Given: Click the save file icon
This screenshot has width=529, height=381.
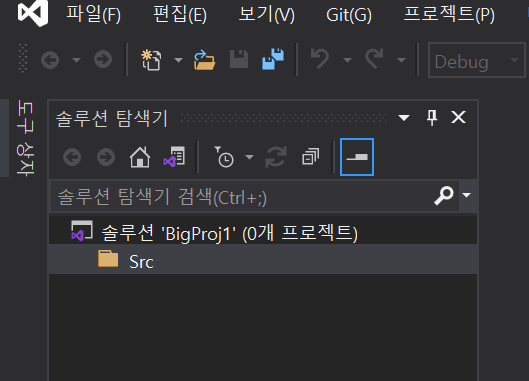Looking at the screenshot, I should 239,59.
